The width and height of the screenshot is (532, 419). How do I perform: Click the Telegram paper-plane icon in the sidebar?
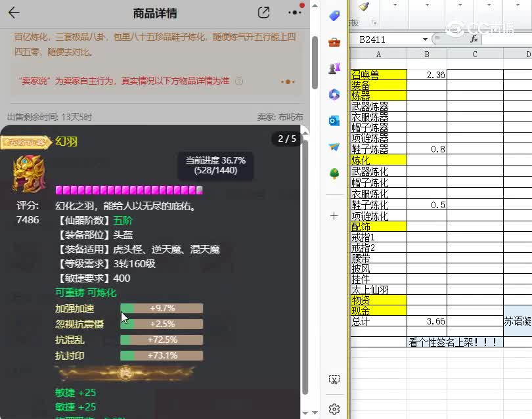pyautogui.click(x=334, y=146)
